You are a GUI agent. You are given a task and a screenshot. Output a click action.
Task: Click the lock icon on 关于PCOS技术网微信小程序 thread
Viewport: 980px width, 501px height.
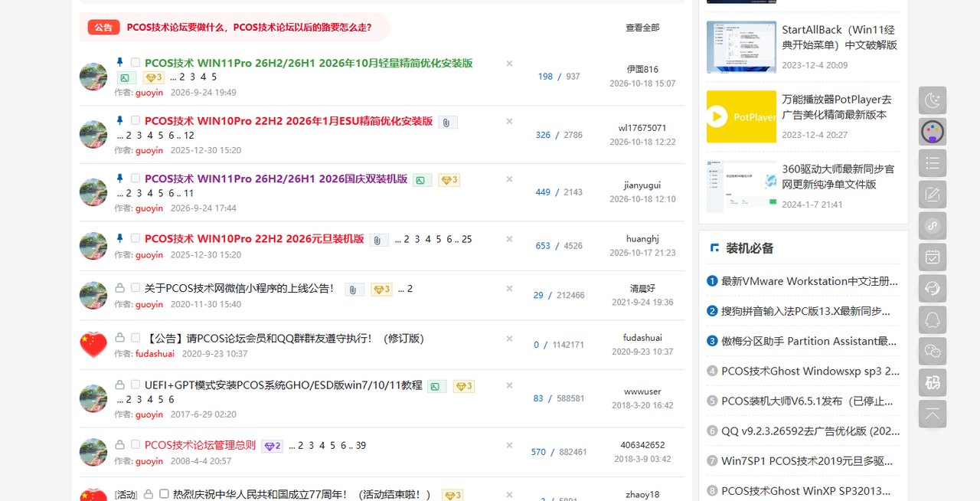tap(119, 288)
